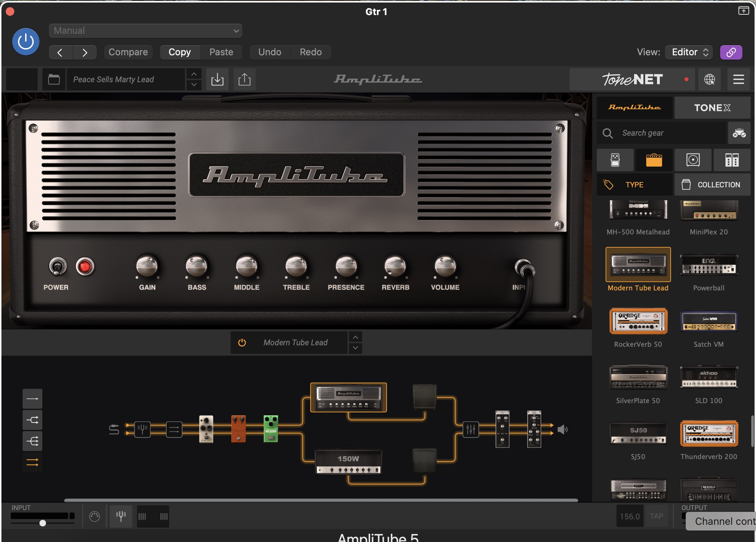Click the Peace Sells Marty Lead preset name
The height and width of the screenshot is (542, 756).
(126, 79)
